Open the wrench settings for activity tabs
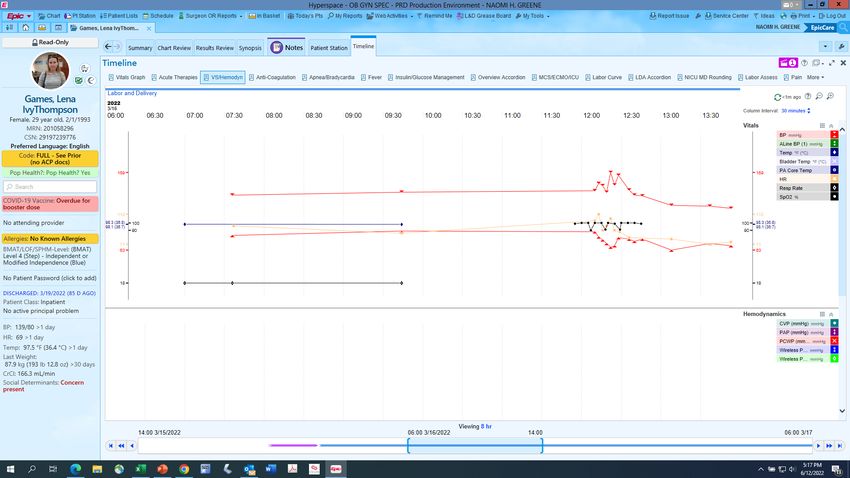This screenshot has height=478, width=850. pos(841,47)
